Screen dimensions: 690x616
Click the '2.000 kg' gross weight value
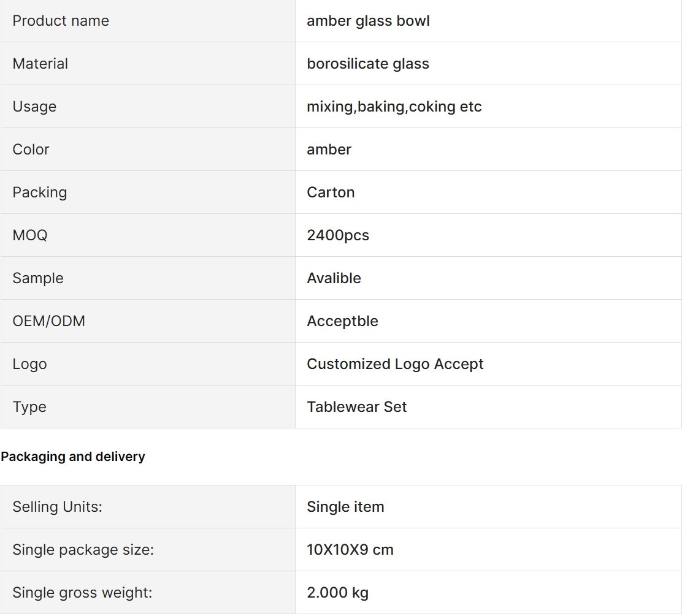tap(337, 592)
